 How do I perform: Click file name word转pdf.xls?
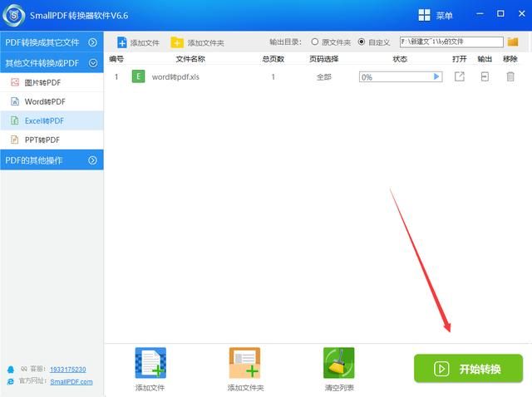click(175, 77)
